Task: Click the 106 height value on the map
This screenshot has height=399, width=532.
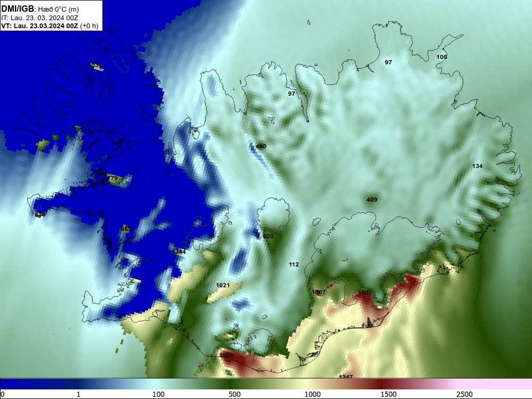Action: pyautogui.click(x=442, y=57)
